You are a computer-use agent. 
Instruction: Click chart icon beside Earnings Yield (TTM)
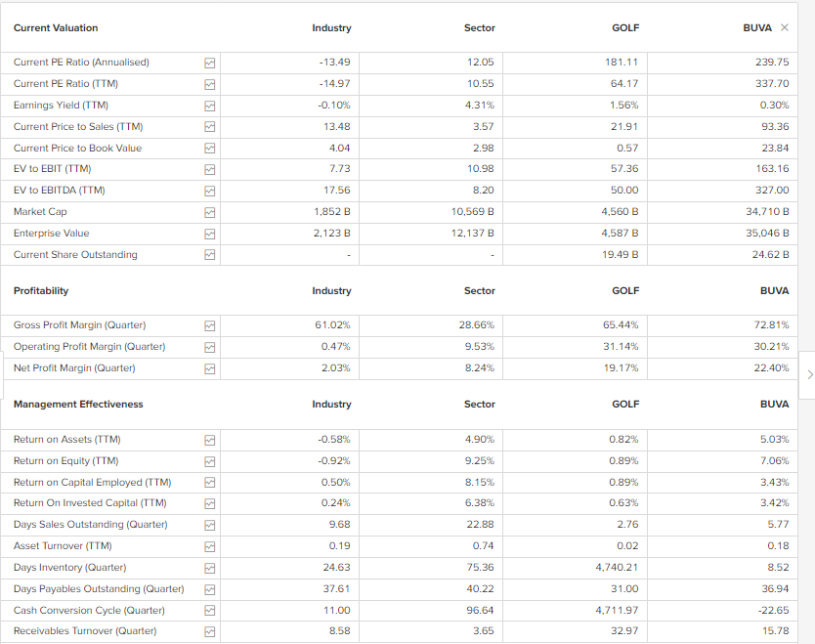click(x=209, y=106)
